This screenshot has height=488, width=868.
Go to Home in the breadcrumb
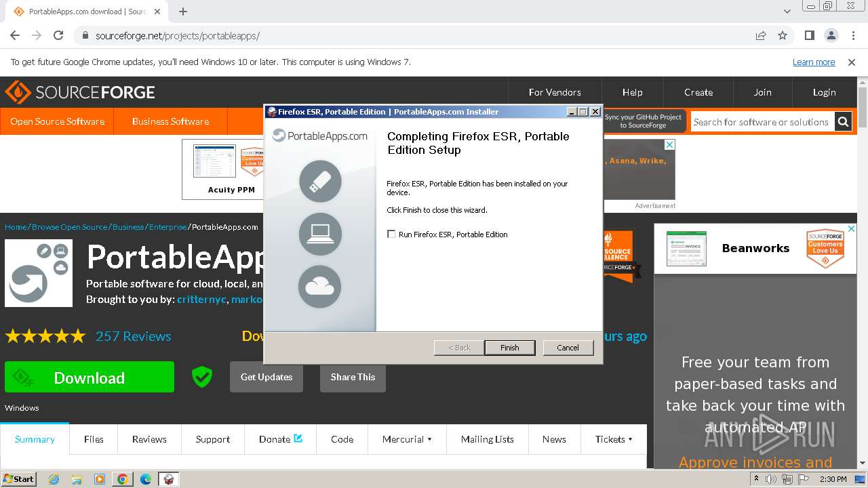(16, 227)
